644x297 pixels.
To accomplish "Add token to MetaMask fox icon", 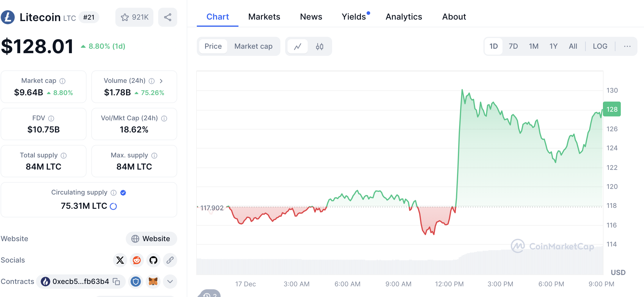I will (153, 282).
